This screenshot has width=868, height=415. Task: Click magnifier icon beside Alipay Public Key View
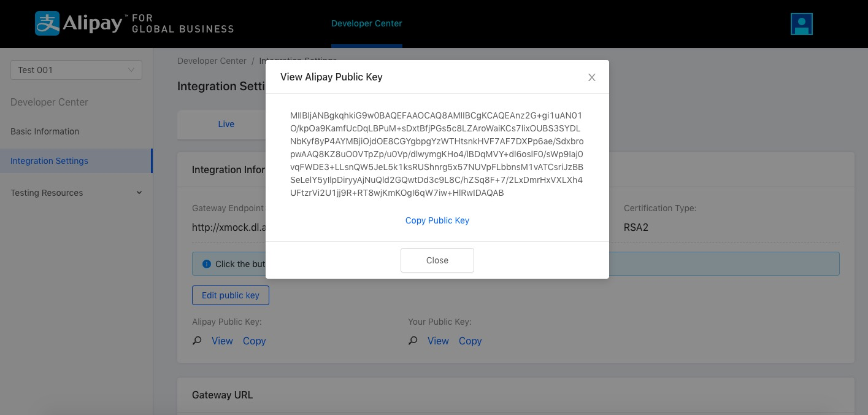tap(197, 341)
